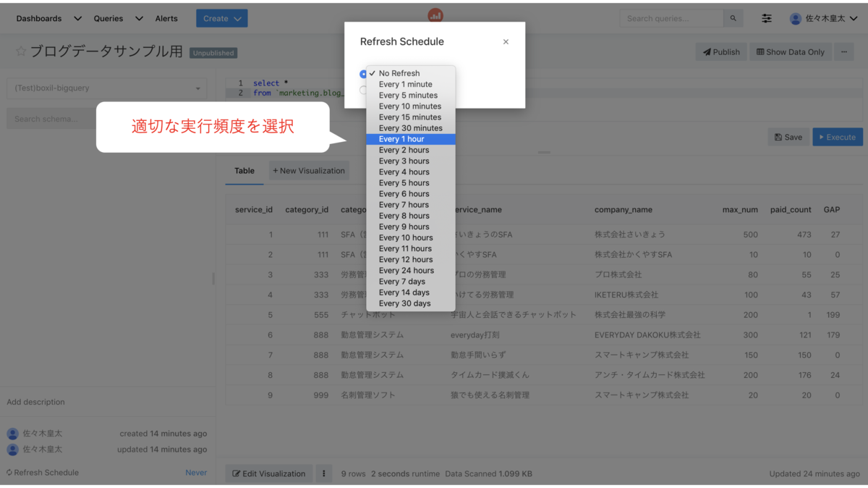The image size is (868, 488).
Task: Close the Refresh Schedule dialog
Action: tap(506, 42)
